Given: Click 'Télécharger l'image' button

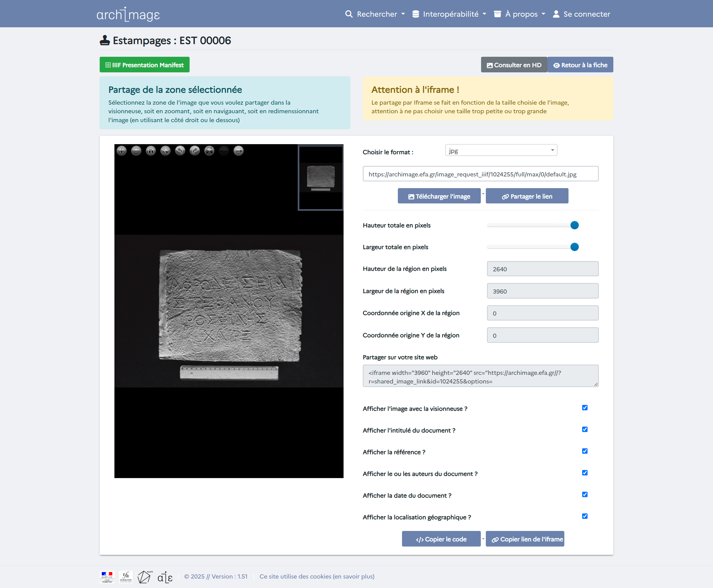Looking at the screenshot, I should tap(439, 196).
